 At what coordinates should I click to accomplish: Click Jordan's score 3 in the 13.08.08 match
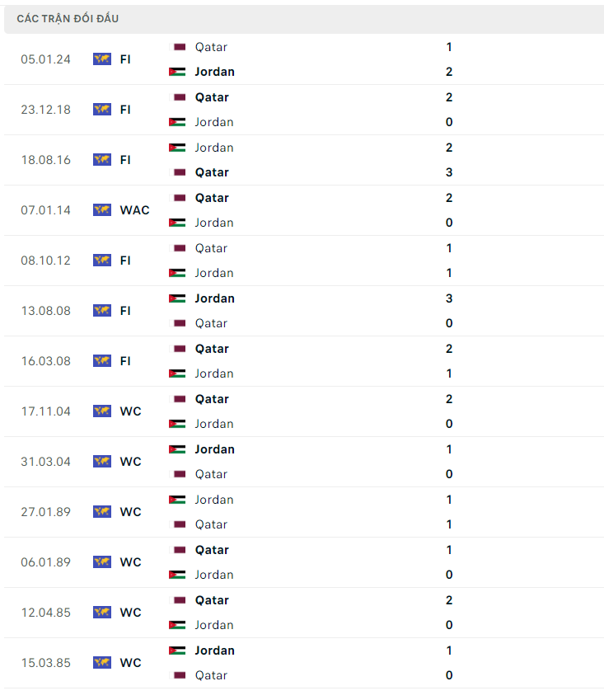(449, 298)
